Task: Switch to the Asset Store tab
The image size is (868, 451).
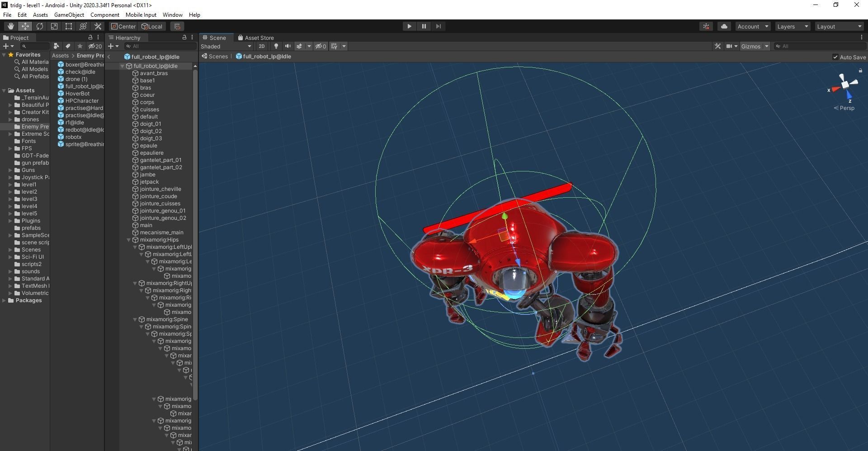Action: tap(256, 38)
